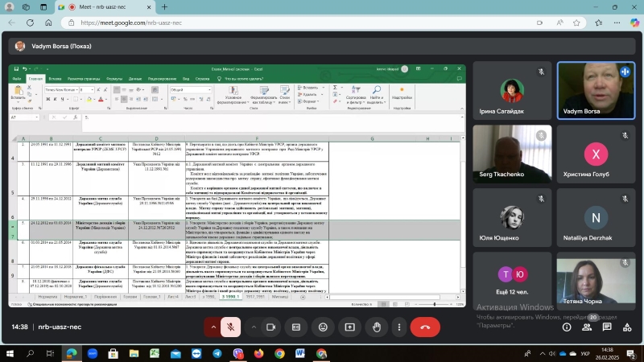Open the Edge profile avatar
The image size is (644, 362).
(9, 7)
